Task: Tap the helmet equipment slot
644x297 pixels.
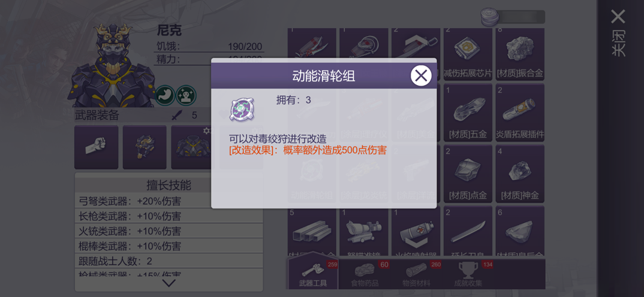Action: pos(145,147)
